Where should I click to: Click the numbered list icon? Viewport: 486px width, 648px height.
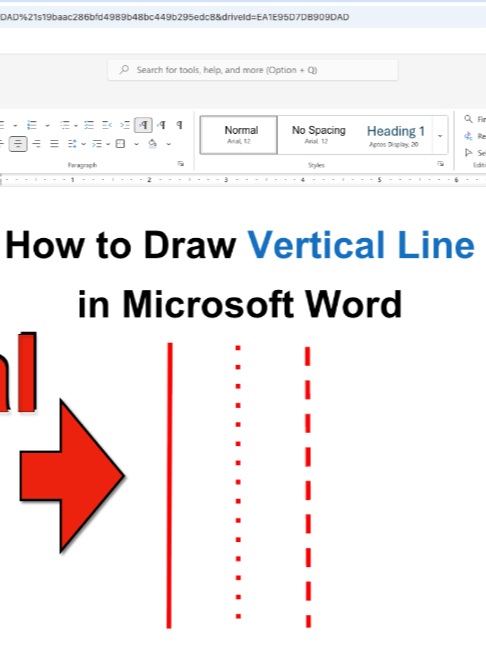coord(32,125)
